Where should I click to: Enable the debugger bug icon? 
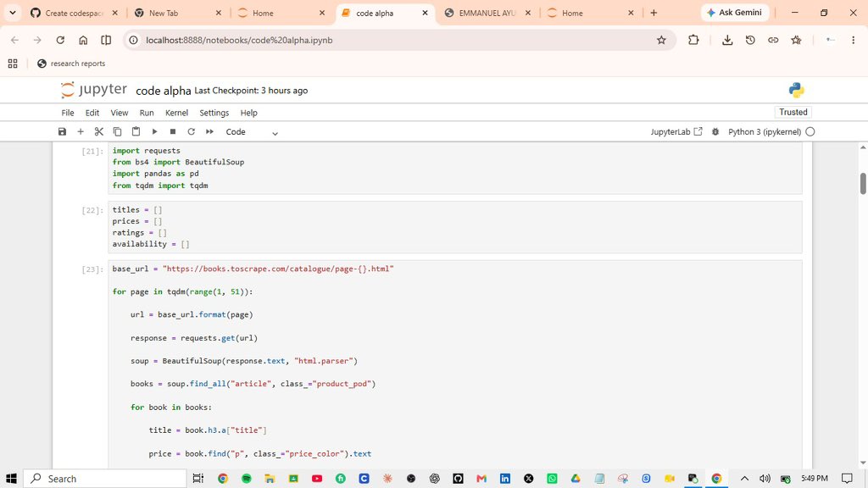715,131
